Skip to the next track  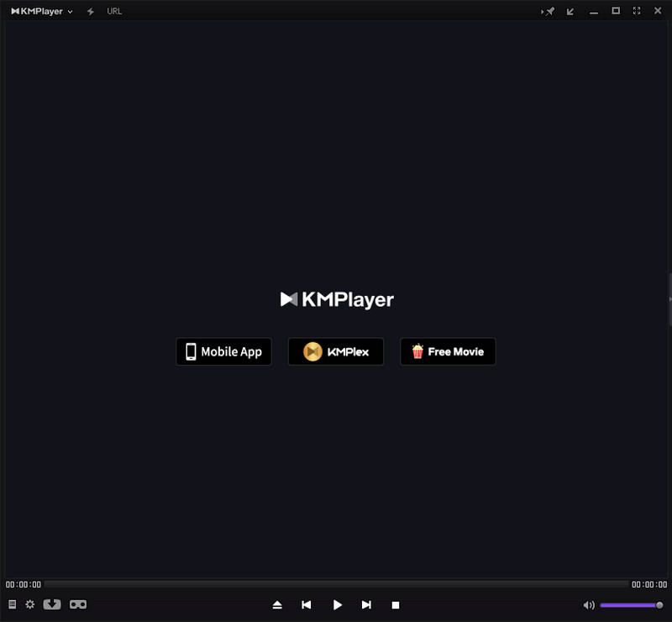[x=366, y=605]
